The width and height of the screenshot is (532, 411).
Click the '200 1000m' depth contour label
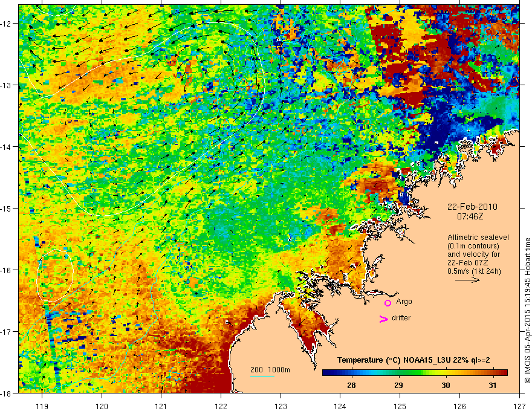(270, 370)
